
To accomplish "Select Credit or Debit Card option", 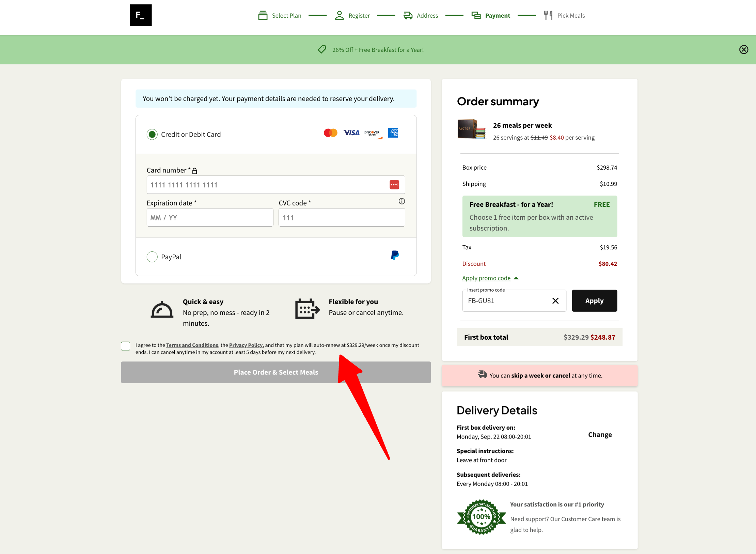I will click(x=152, y=134).
